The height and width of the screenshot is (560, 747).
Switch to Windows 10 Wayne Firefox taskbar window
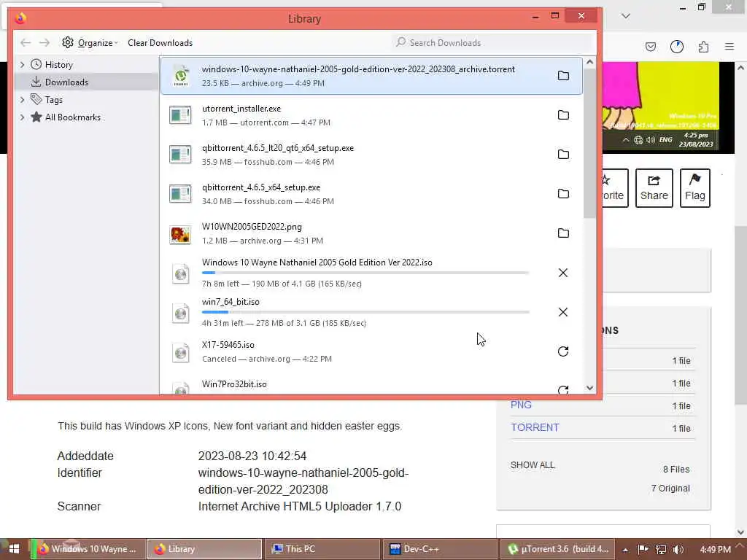tap(88, 549)
